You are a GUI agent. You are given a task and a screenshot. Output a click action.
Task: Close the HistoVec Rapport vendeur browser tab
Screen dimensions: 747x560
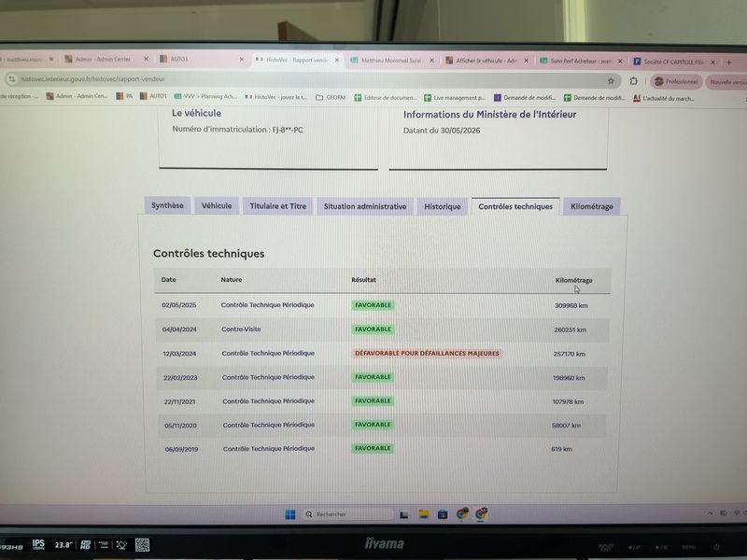pos(337,60)
